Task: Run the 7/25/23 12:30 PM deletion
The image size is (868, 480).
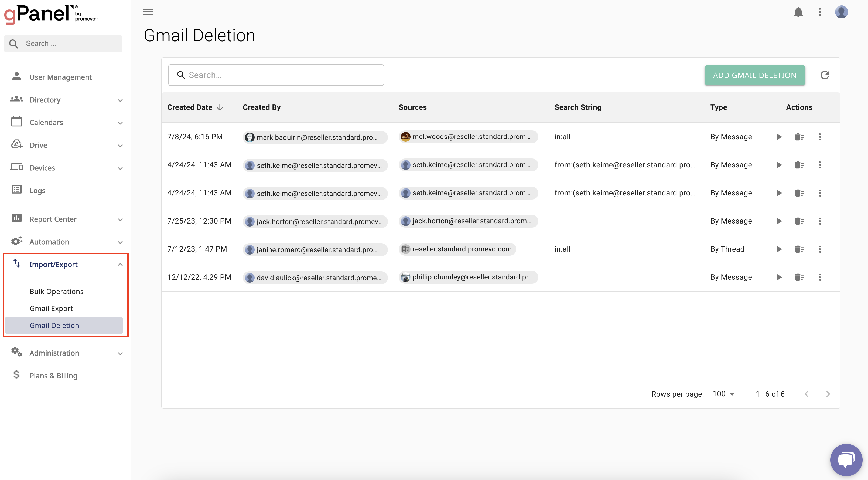Action: click(x=779, y=221)
